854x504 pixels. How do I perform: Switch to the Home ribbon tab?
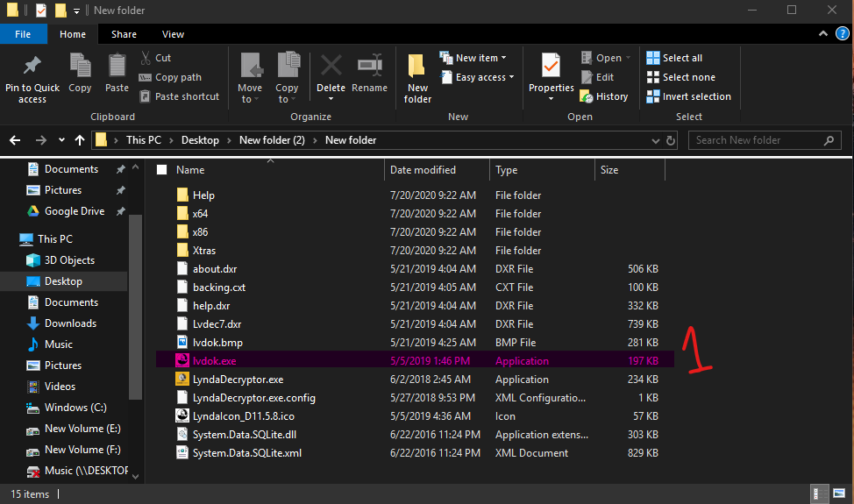click(x=73, y=34)
